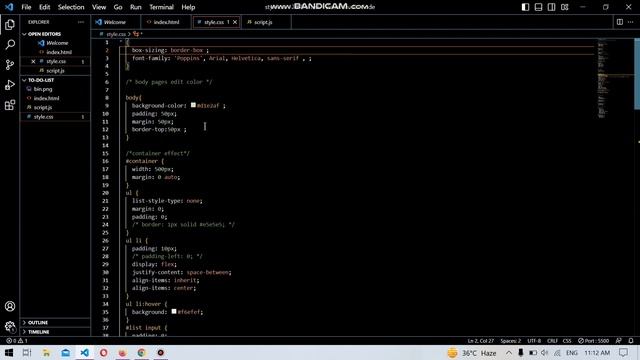Image resolution: width=640 pixels, height=360 pixels.
Task: Open the Extensions view icon
Action: point(10,105)
